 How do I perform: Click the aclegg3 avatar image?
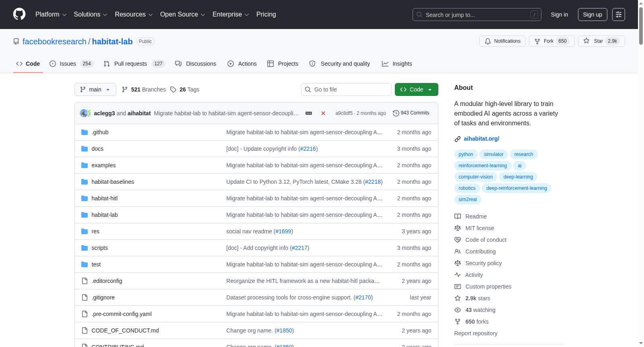click(83, 113)
